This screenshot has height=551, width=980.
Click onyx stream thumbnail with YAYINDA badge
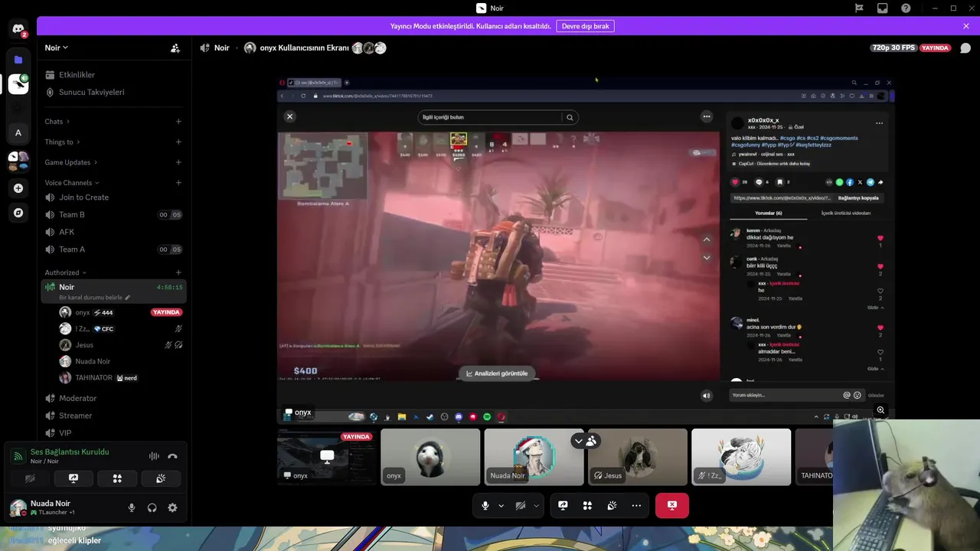pyautogui.click(x=327, y=457)
